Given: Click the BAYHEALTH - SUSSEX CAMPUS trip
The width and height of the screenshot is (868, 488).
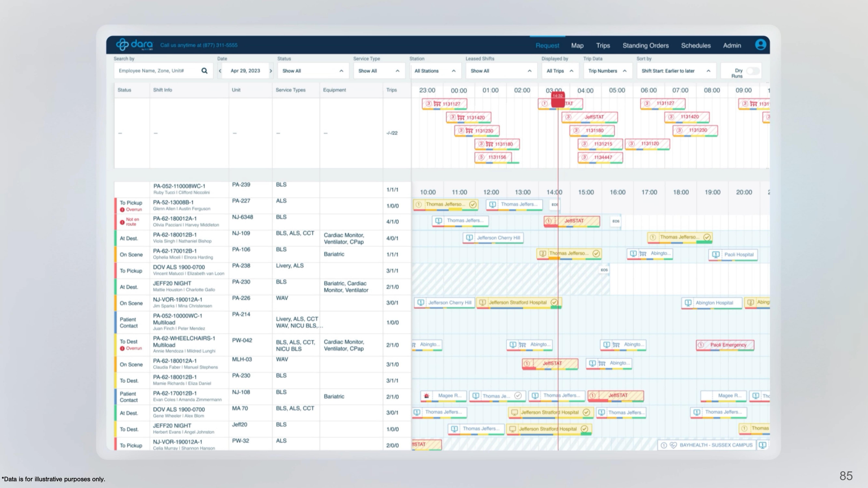Looking at the screenshot, I should pyautogui.click(x=707, y=445).
